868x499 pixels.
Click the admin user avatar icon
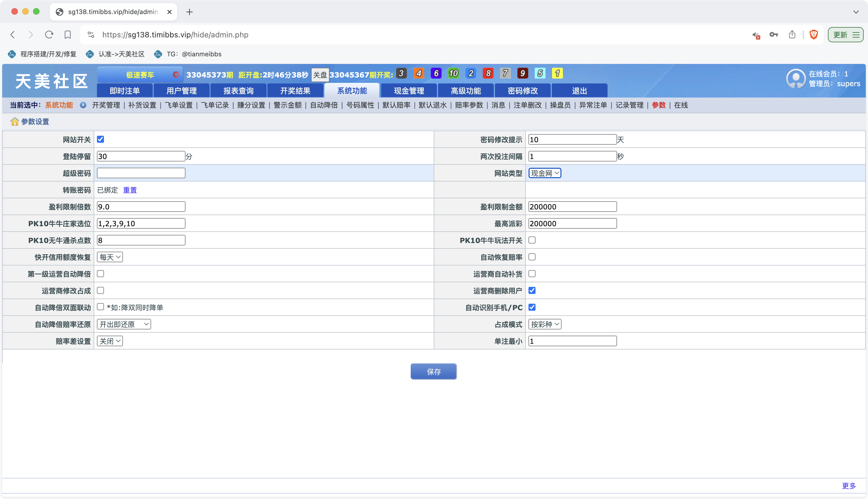click(796, 79)
